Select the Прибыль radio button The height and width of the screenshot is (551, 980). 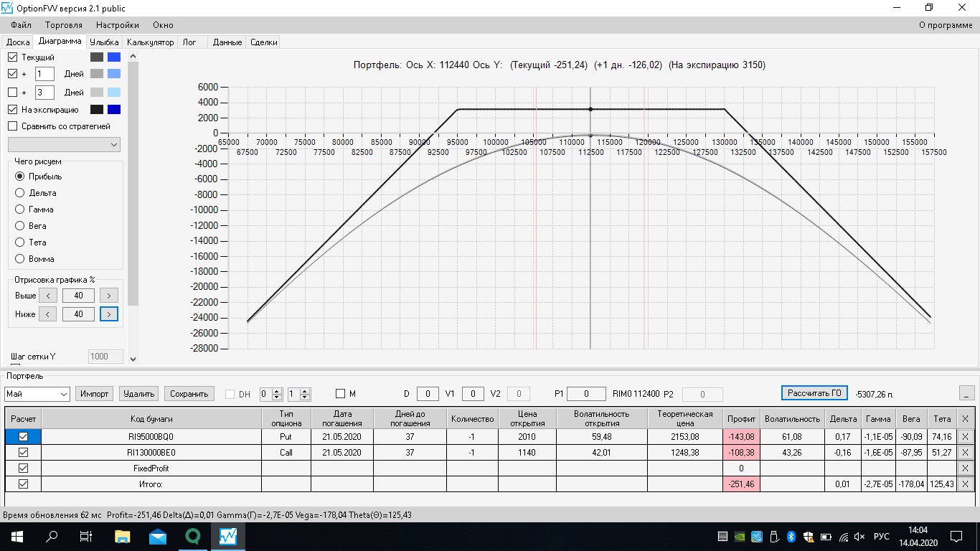point(20,176)
